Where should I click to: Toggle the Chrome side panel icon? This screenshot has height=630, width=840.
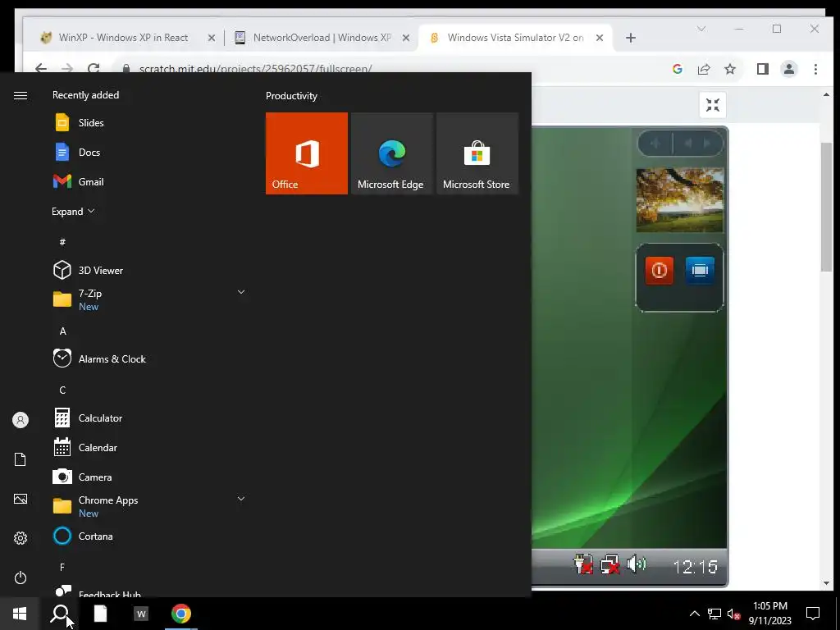coord(763,69)
